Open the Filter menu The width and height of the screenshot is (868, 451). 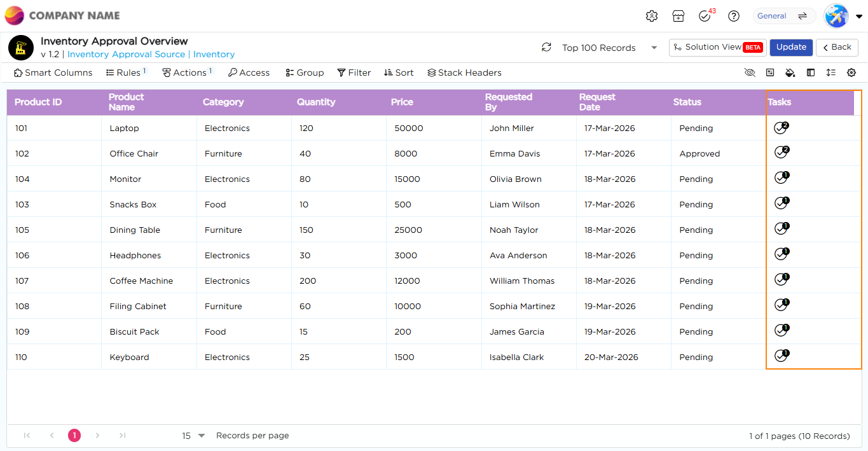click(354, 73)
